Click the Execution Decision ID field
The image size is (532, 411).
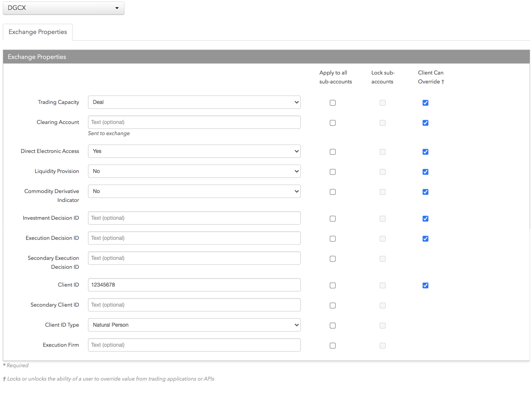tap(194, 238)
